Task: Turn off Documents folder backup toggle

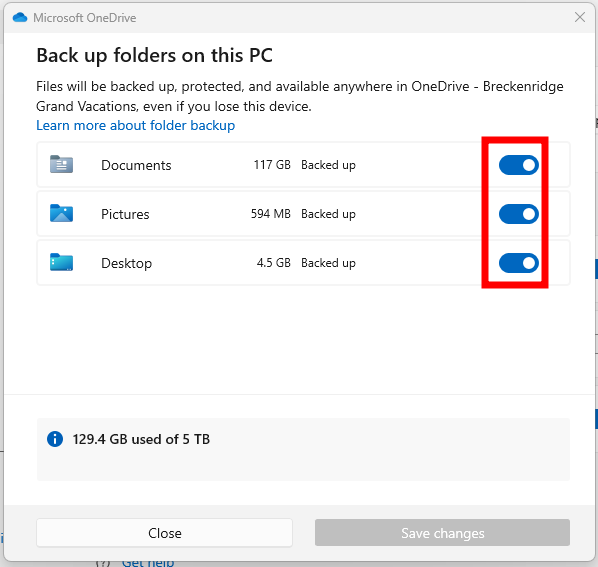Action: click(519, 165)
